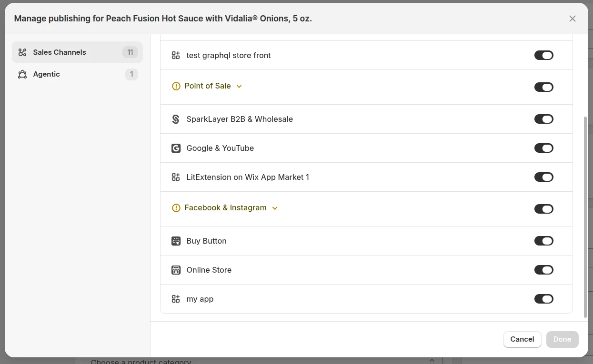Screen dimensions: 593x364
Task: Click the SparkLayer B2B & Wholesale logo icon
Action: (x=176, y=119)
